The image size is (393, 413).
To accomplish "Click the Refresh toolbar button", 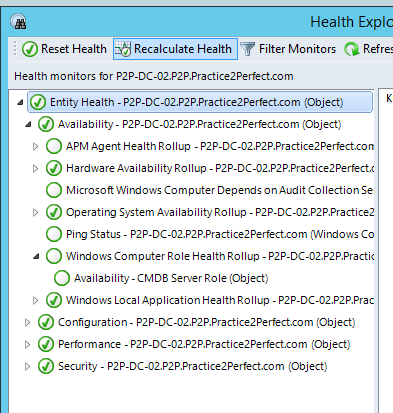I will pos(368,49).
